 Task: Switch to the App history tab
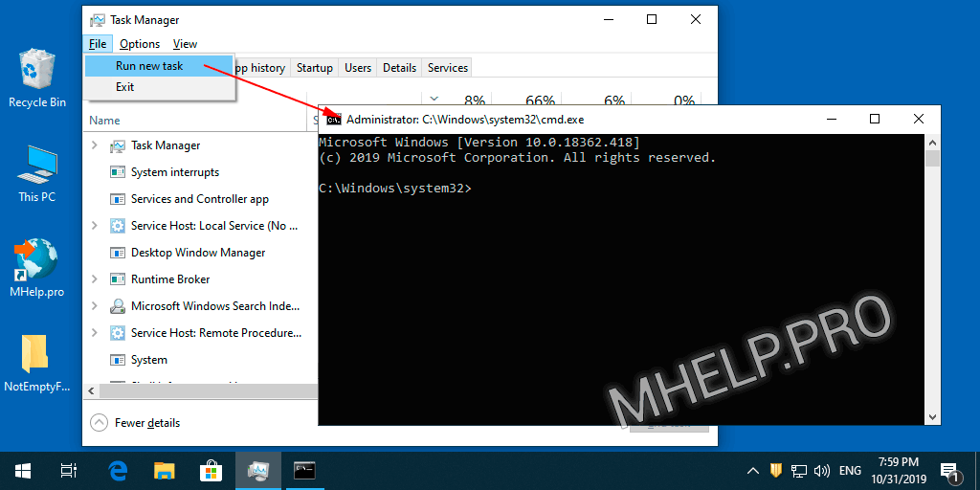click(x=260, y=68)
